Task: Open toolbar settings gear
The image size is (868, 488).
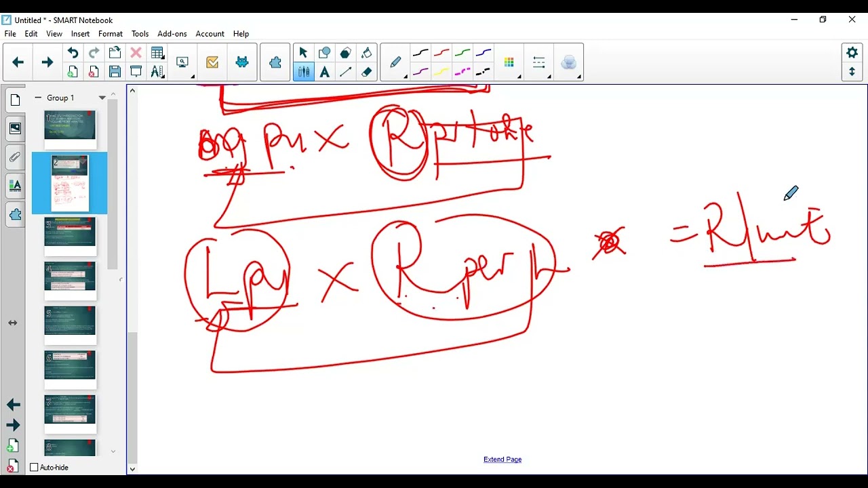Action: 852,52
